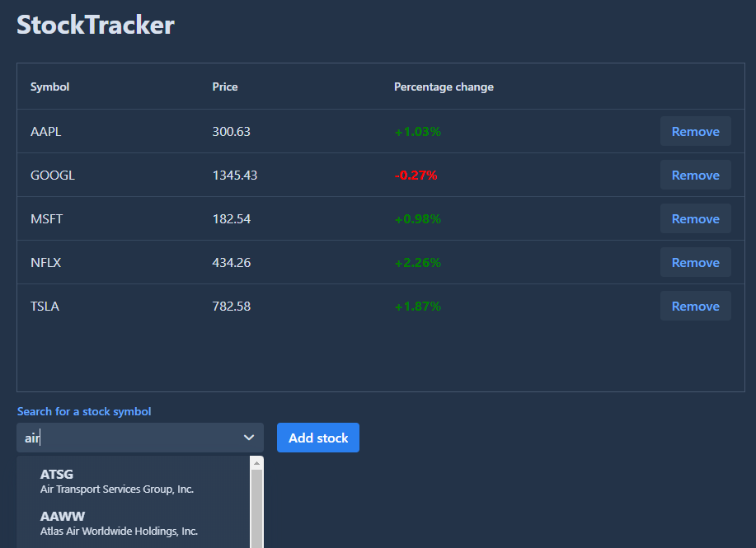Select the StockTracker app title
This screenshot has width=756, height=548.
95,25
